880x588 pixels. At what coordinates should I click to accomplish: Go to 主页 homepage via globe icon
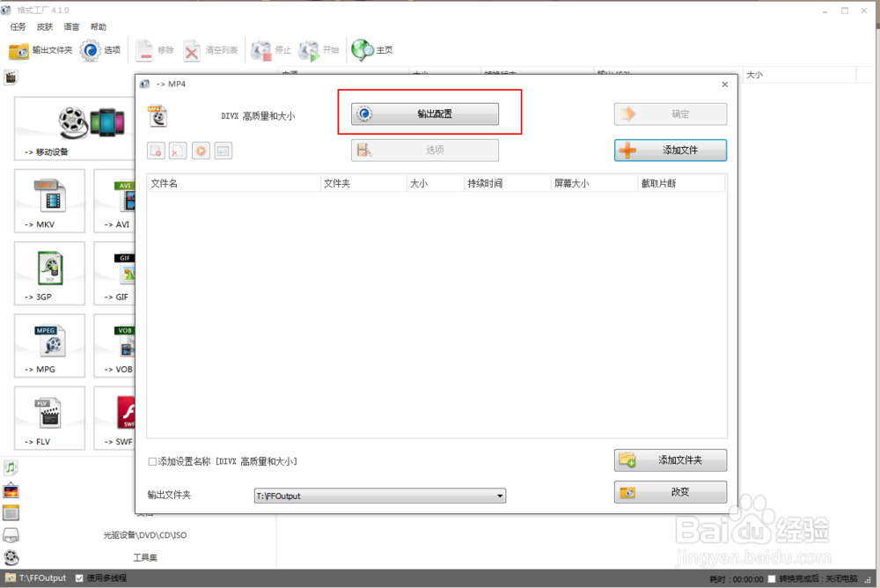tap(371, 50)
